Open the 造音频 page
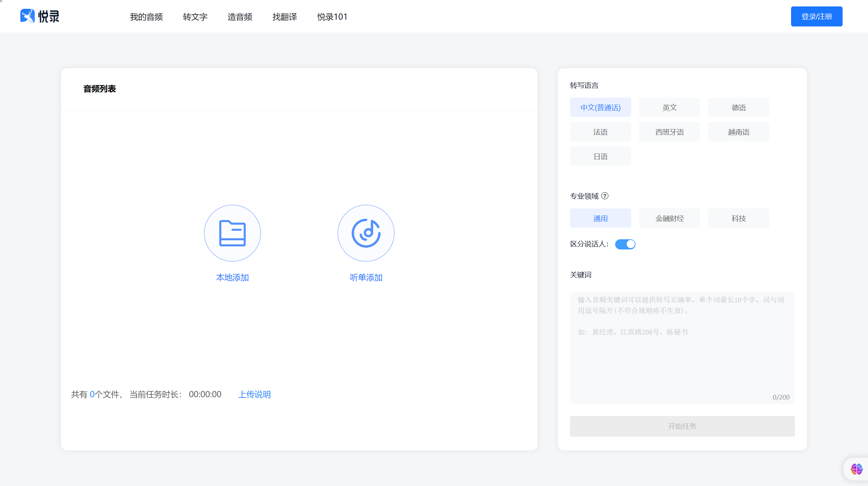The height and width of the screenshot is (486, 868). pyautogui.click(x=240, y=17)
